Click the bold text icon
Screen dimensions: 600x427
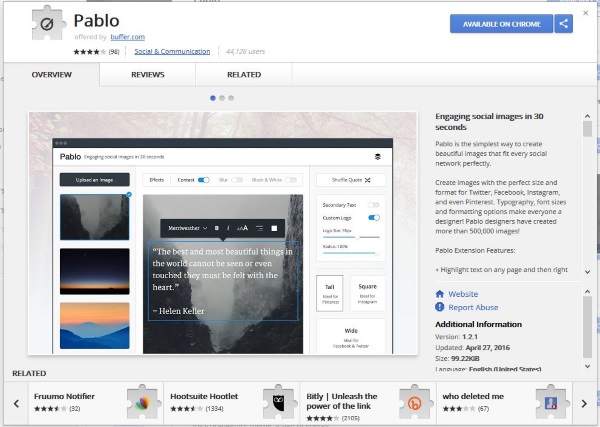tap(217, 228)
